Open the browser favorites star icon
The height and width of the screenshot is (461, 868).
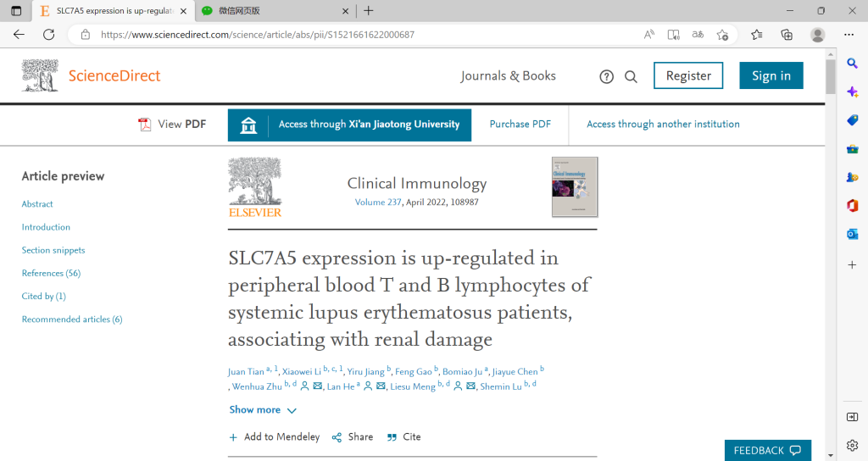point(757,35)
